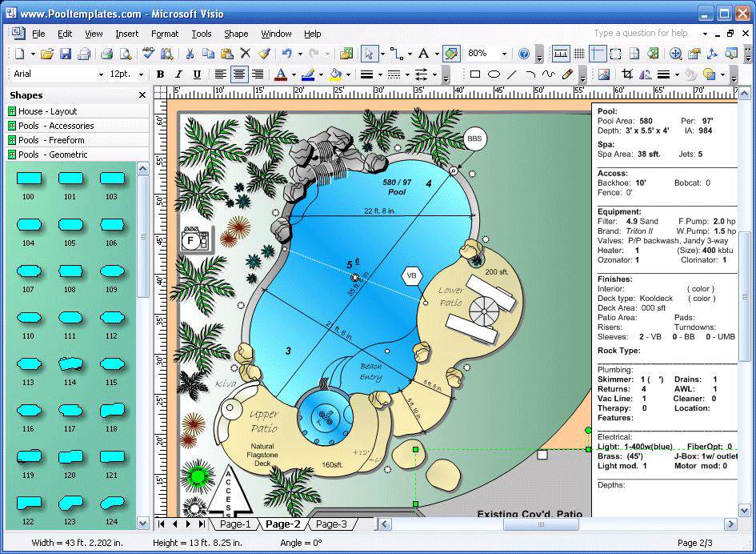Open the Pan & Zoom window
Screen dimensions: 756x554
pos(674,54)
